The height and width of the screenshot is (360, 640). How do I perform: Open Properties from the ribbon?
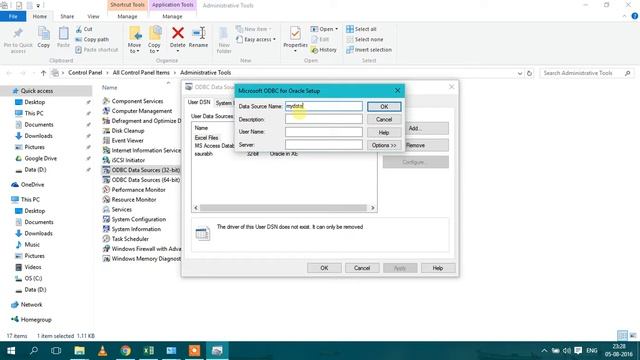[295, 38]
